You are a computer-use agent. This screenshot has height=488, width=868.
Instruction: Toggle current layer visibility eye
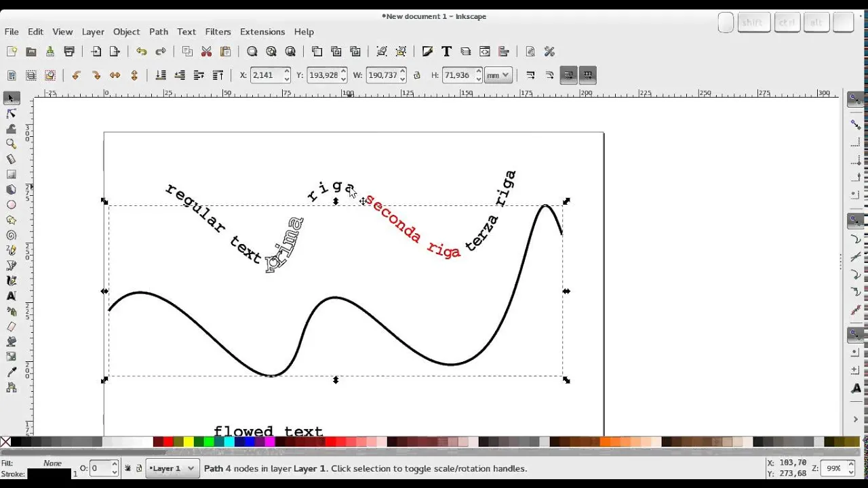127,468
